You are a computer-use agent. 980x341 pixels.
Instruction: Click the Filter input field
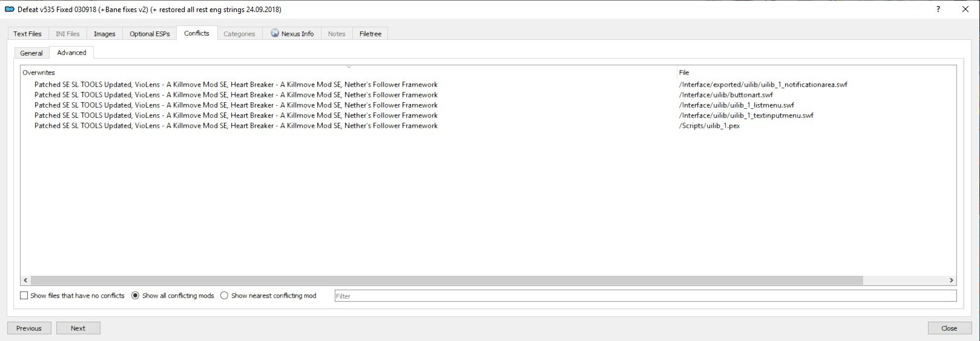[645, 296]
